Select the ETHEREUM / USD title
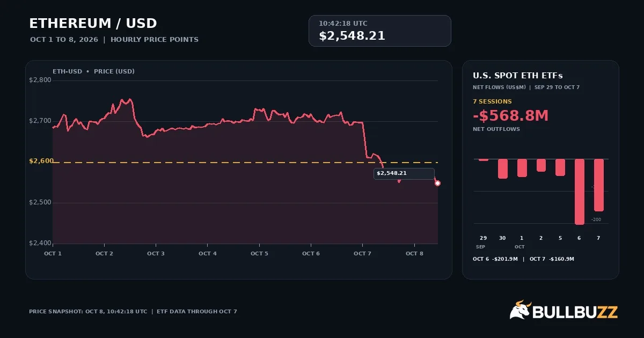 point(93,24)
